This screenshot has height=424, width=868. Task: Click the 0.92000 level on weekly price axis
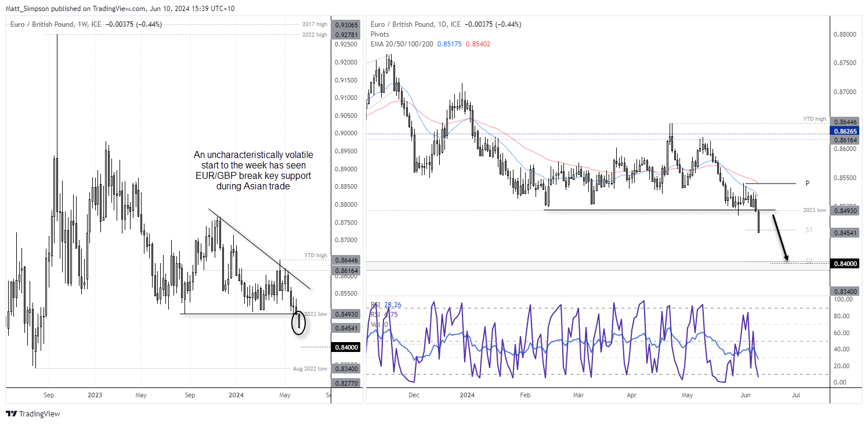[345, 62]
